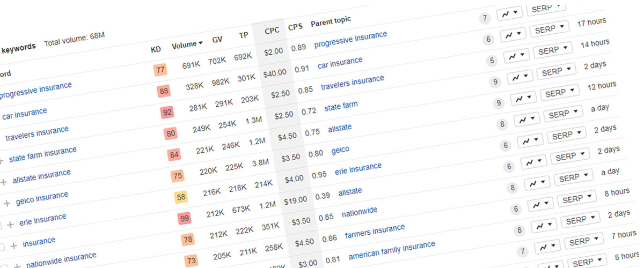Sort by the Volume column dropdown arrow
Viewport: 644px width, 268px height.
(x=201, y=43)
